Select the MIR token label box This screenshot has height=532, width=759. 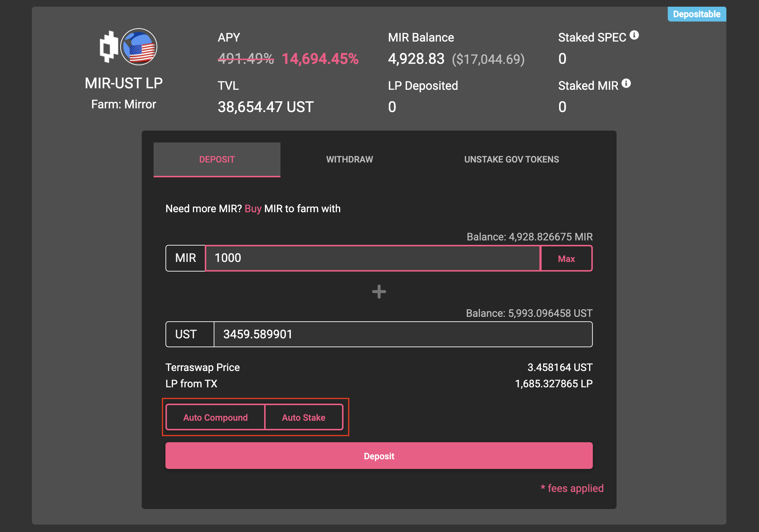(x=185, y=258)
